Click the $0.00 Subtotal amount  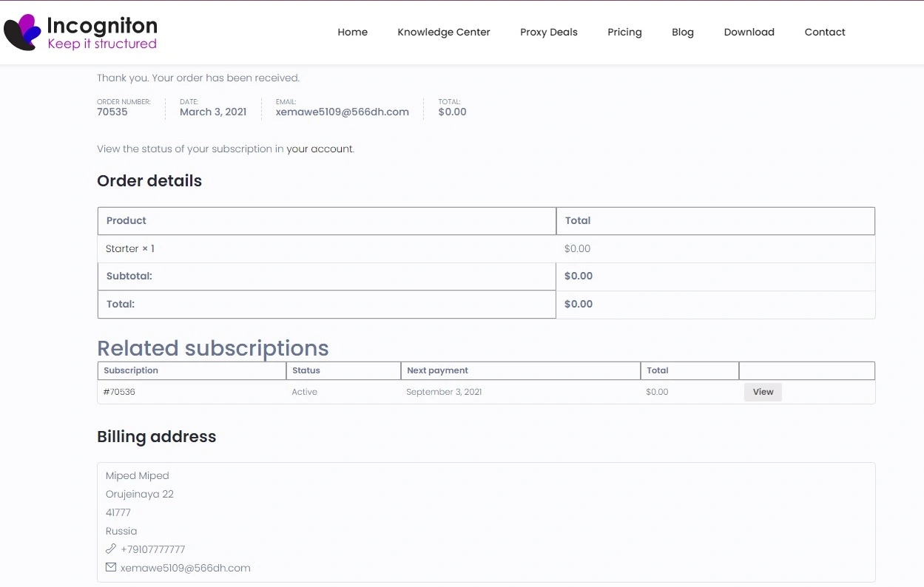[x=579, y=276]
